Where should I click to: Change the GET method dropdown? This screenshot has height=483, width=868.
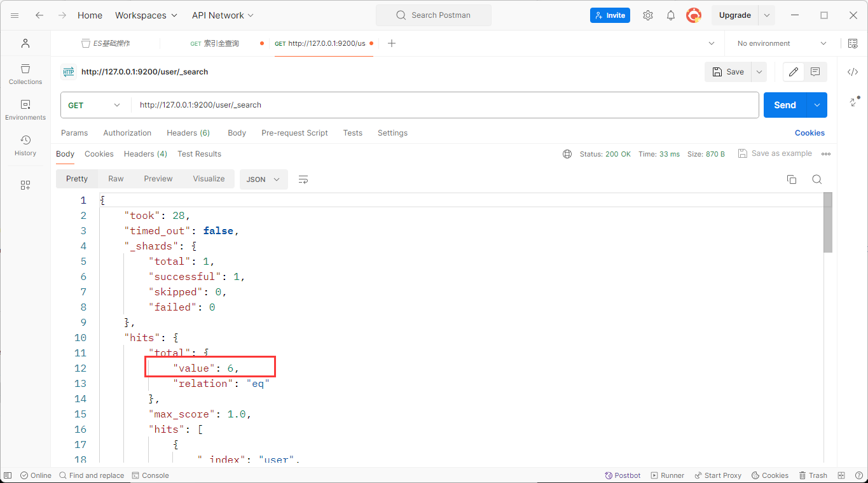(x=95, y=105)
